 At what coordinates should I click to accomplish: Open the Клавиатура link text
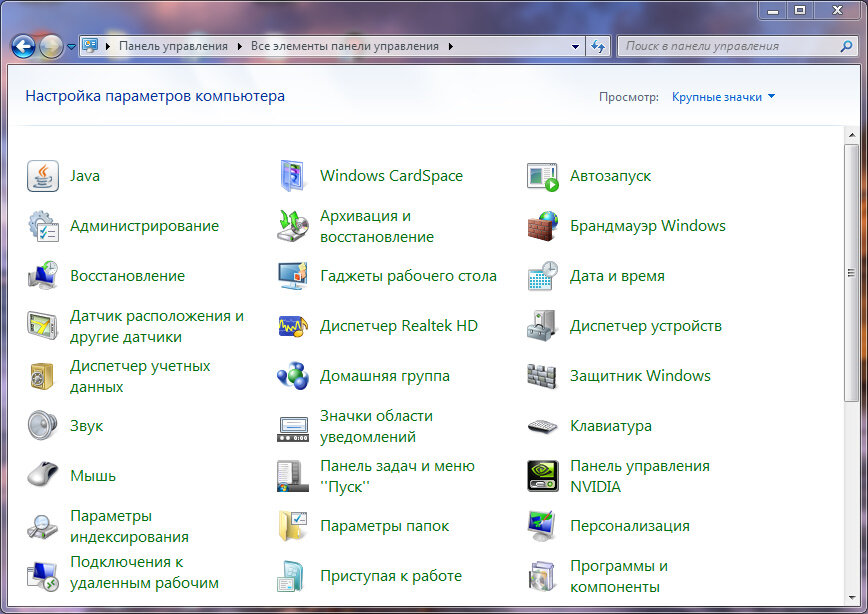(x=611, y=426)
